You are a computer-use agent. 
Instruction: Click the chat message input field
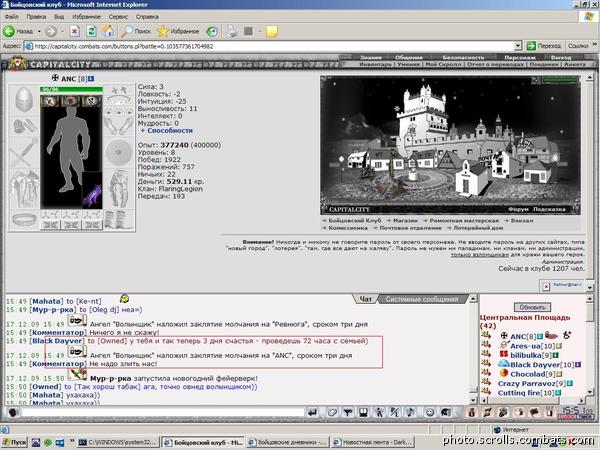163,413
